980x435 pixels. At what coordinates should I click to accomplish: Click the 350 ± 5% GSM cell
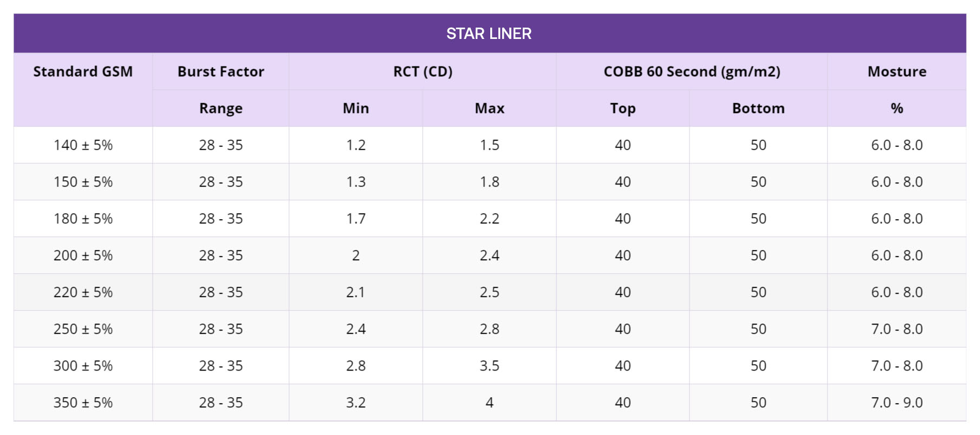[x=83, y=403]
